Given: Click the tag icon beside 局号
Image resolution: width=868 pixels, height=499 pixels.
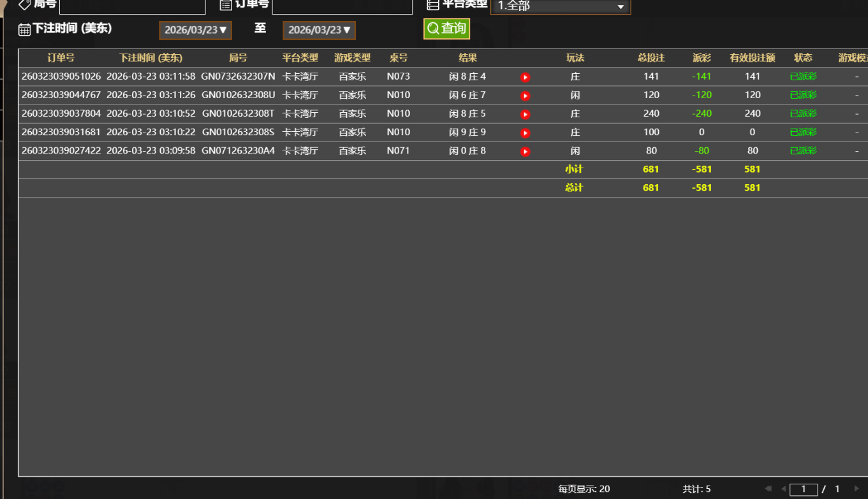Looking at the screenshot, I should (x=23, y=4).
